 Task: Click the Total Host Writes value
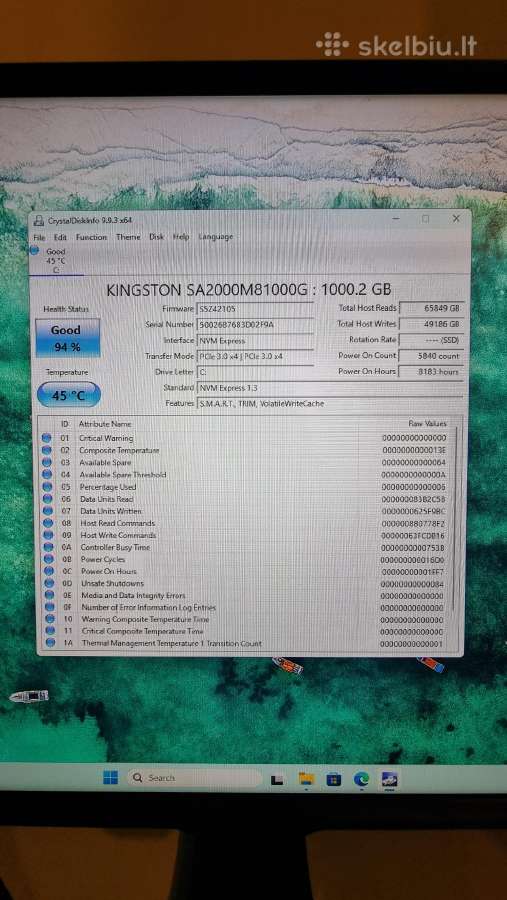(431, 324)
